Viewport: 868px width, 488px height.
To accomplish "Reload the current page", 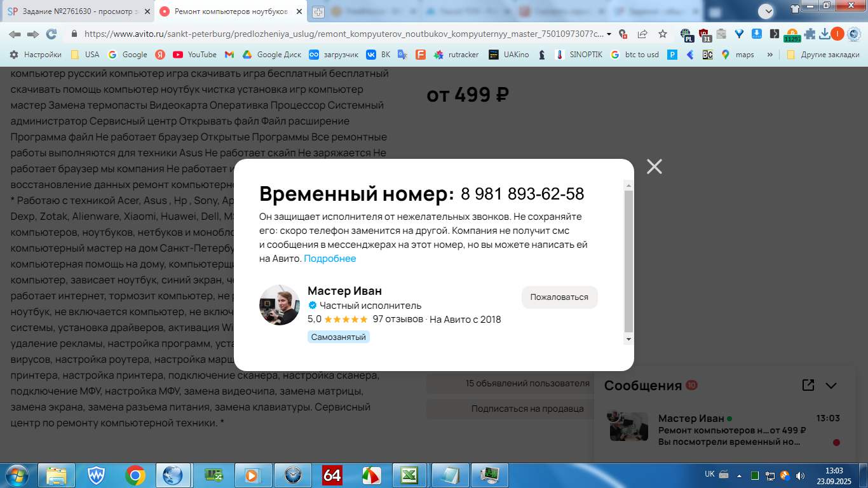I will click(51, 34).
